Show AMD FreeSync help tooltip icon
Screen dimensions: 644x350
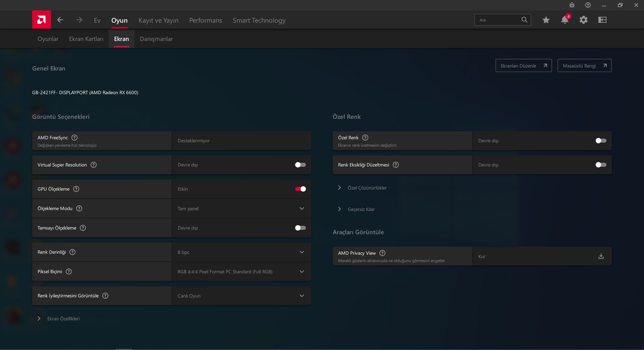pos(74,138)
